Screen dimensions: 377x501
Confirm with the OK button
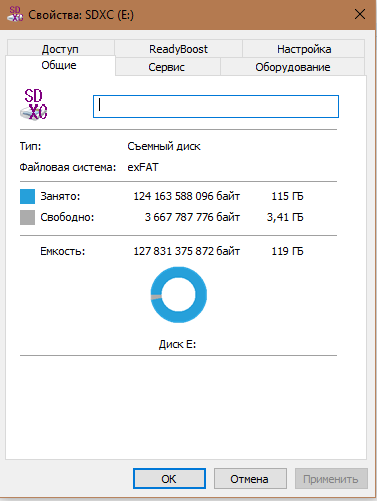pos(169,479)
